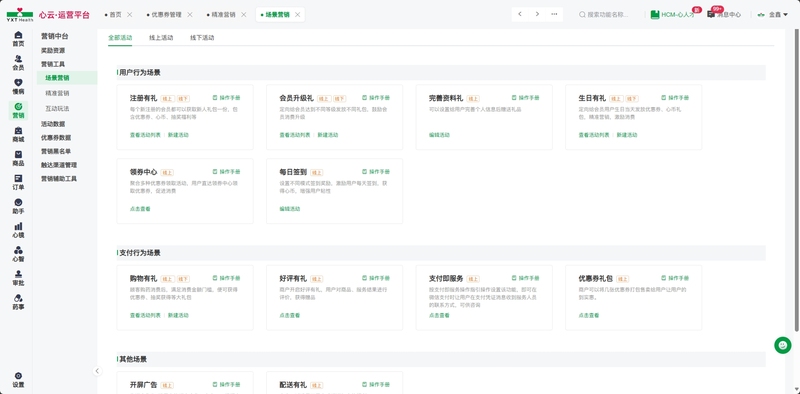Open 操作手册 for 注册有礼 card

(226, 97)
